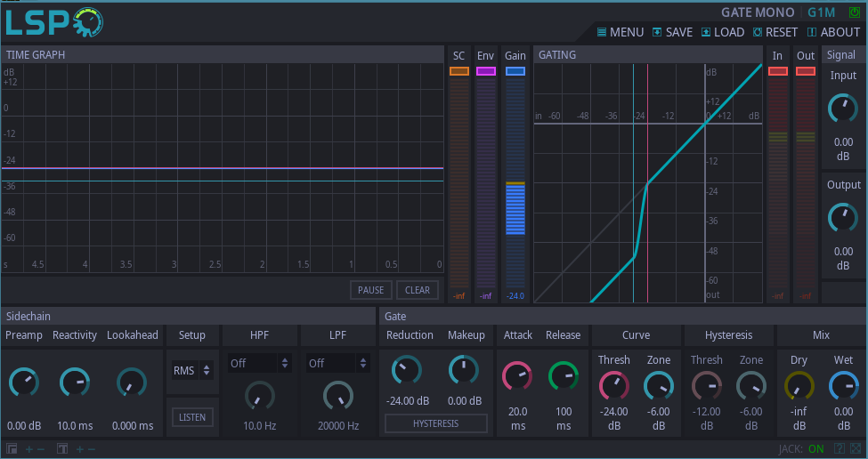This screenshot has width=868, height=459.
Task: Click the Preamp knob
Action: click(24, 382)
